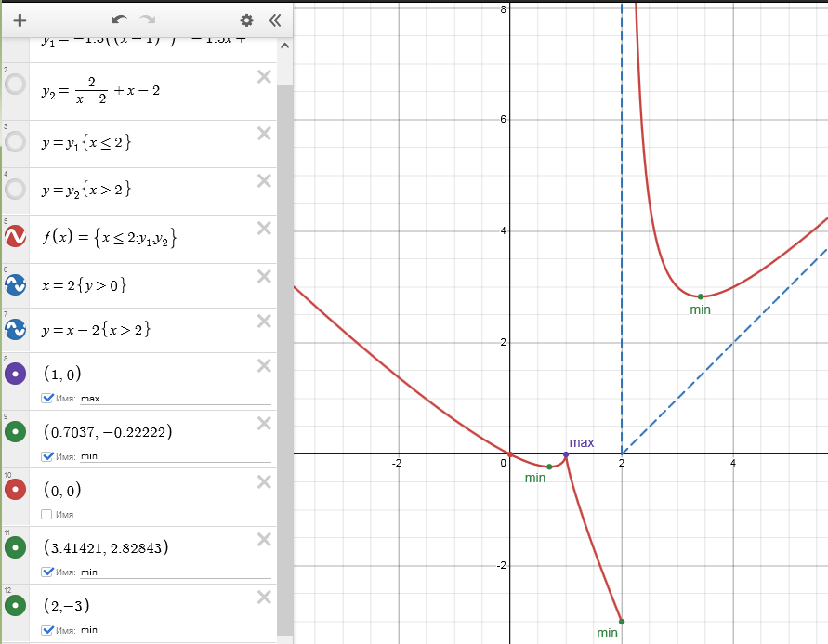
Task: Delete the (2, −3) point row
Action: (x=264, y=597)
